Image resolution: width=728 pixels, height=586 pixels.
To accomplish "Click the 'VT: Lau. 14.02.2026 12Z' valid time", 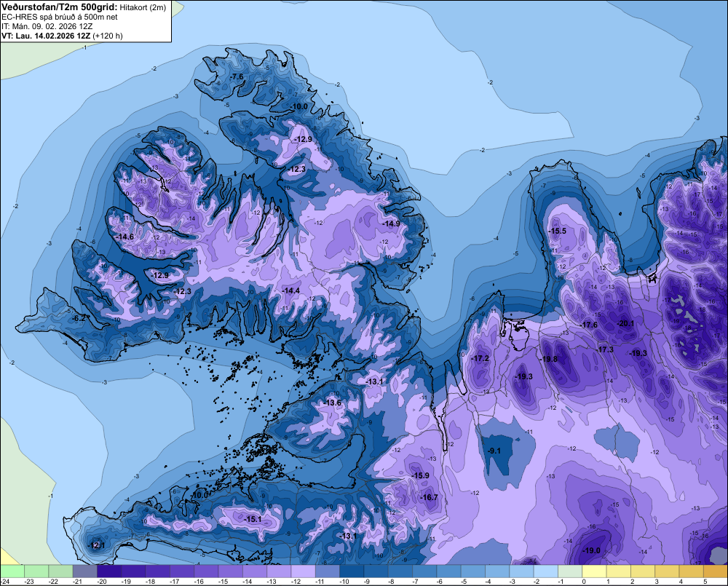I will [x=46, y=36].
